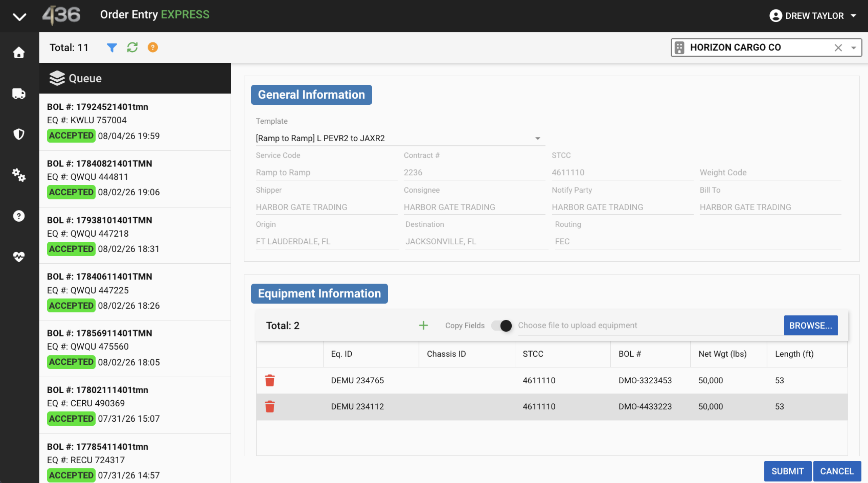
Task: Expand the company selector dropdown arrow
Action: tap(854, 48)
